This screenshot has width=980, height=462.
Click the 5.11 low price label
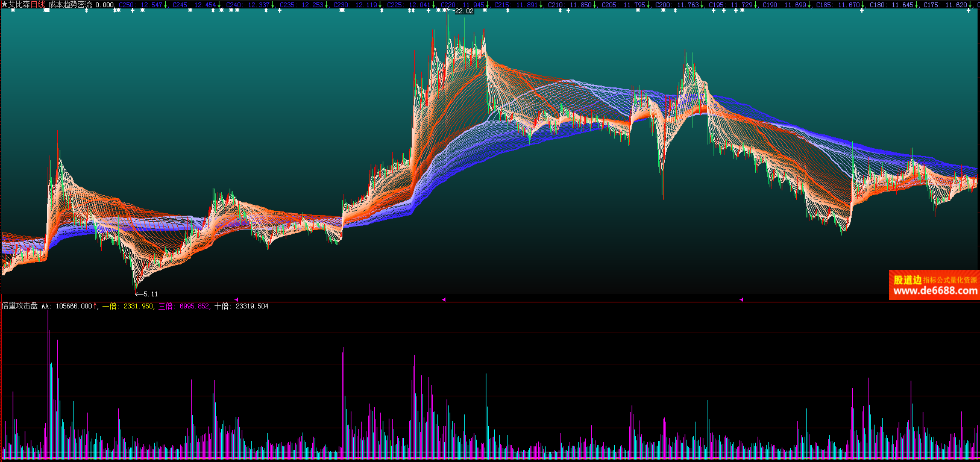[150, 294]
